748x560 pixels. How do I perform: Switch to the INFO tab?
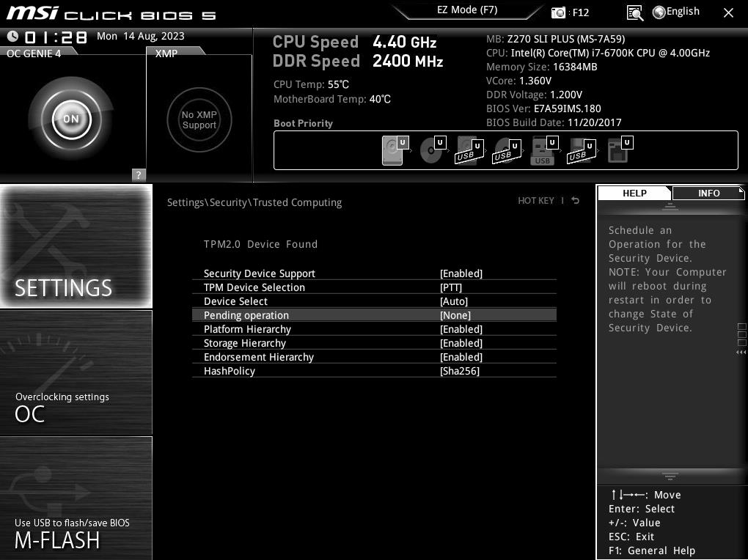pos(708,194)
